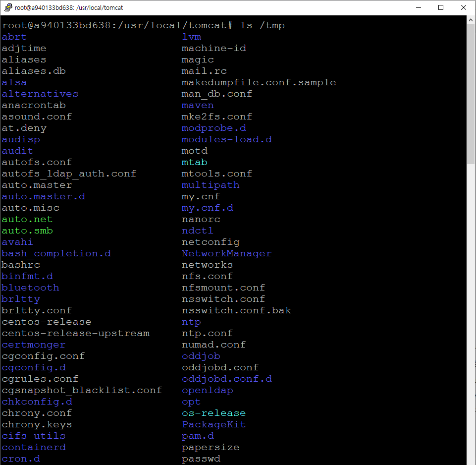Click the 'alsa' directory entry
Image resolution: width=476 pixels, height=465 pixels.
(14, 83)
